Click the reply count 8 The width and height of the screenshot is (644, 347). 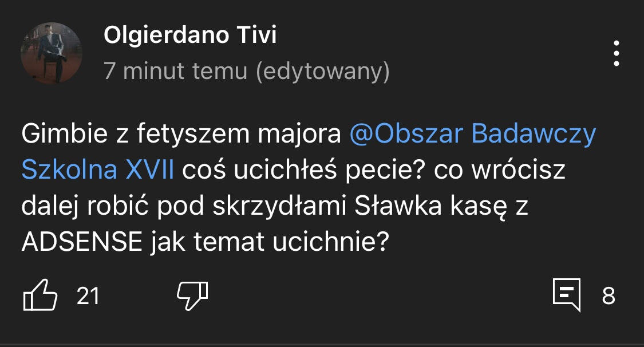(609, 296)
